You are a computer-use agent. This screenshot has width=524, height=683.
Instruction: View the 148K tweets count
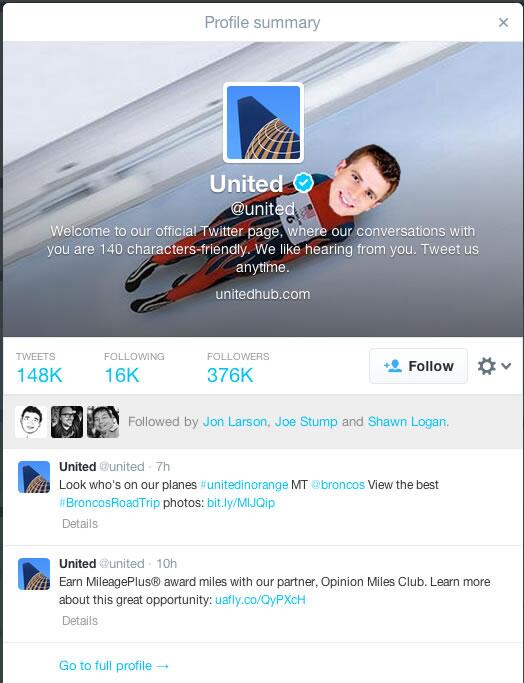tap(39, 369)
